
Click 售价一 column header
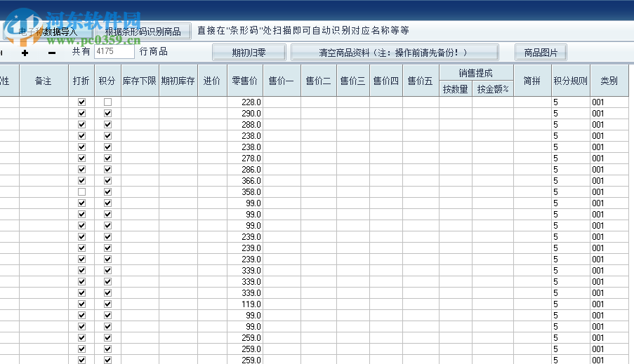click(x=282, y=81)
